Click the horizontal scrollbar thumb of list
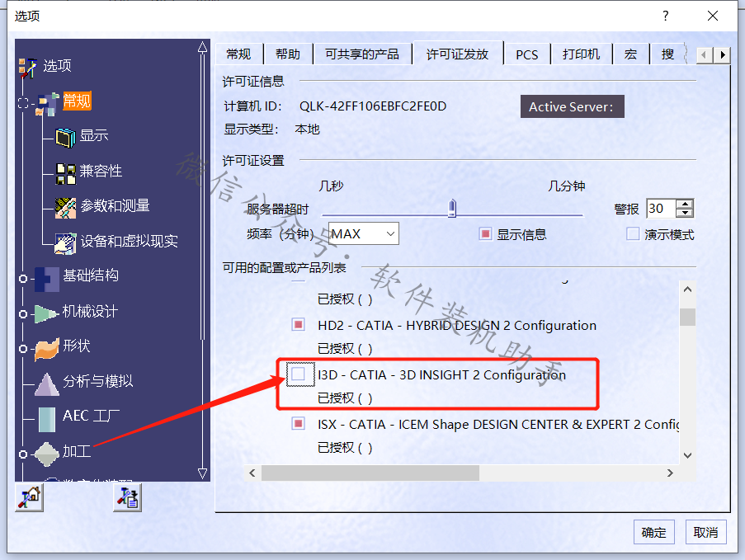Viewport: 745px width, 560px height. [x=370, y=473]
